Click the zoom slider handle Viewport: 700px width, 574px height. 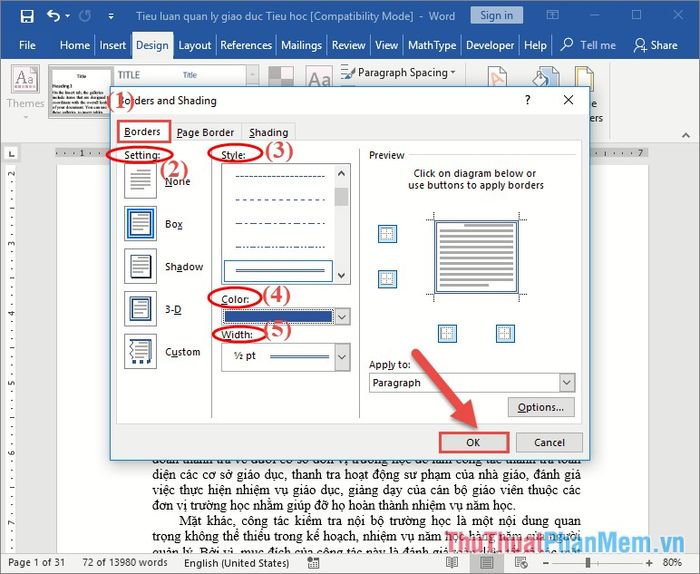pyautogui.click(x=588, y=562)
